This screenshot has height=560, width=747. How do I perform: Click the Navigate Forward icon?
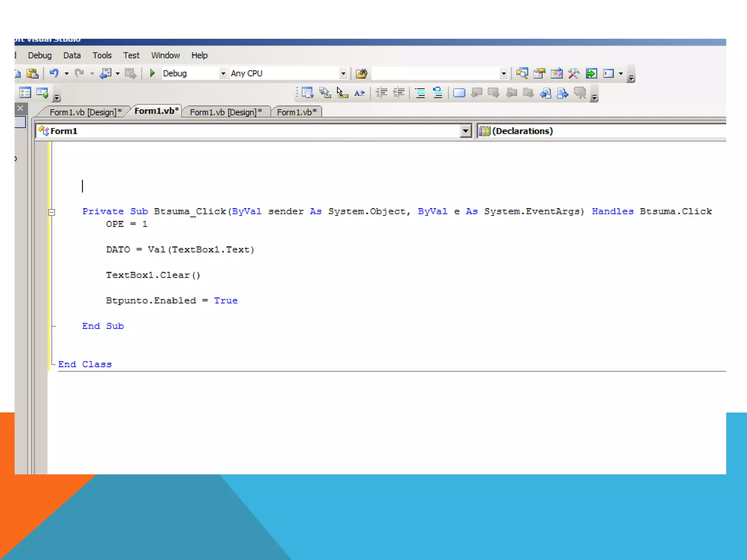click(131, 73)
